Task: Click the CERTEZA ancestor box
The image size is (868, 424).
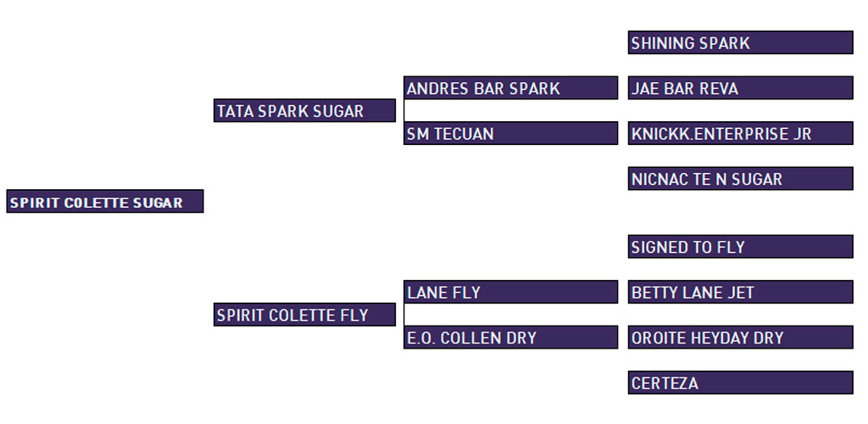Action: point(740,382)
